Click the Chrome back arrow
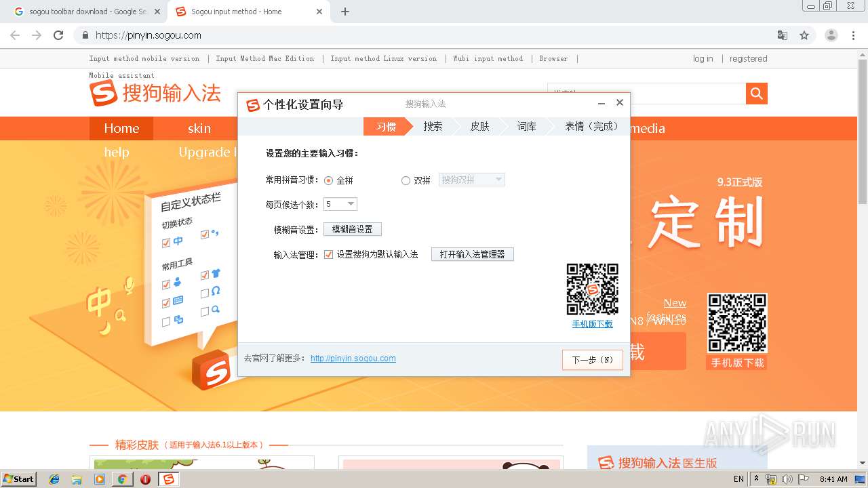The image size is (868, 488). tap(15, 35)
